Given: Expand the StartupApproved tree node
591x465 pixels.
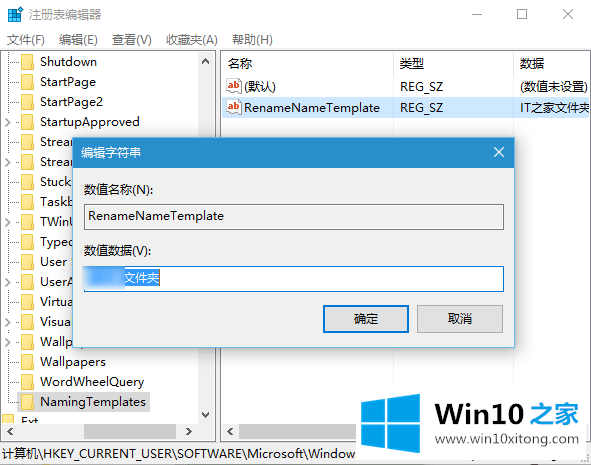Looking at the screenshot, I should click(8, 122).
